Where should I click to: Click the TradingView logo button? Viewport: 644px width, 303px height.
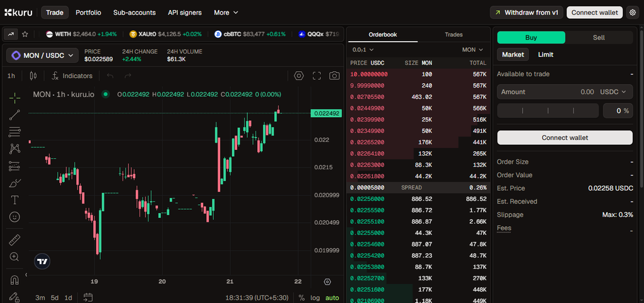(42, 261)
